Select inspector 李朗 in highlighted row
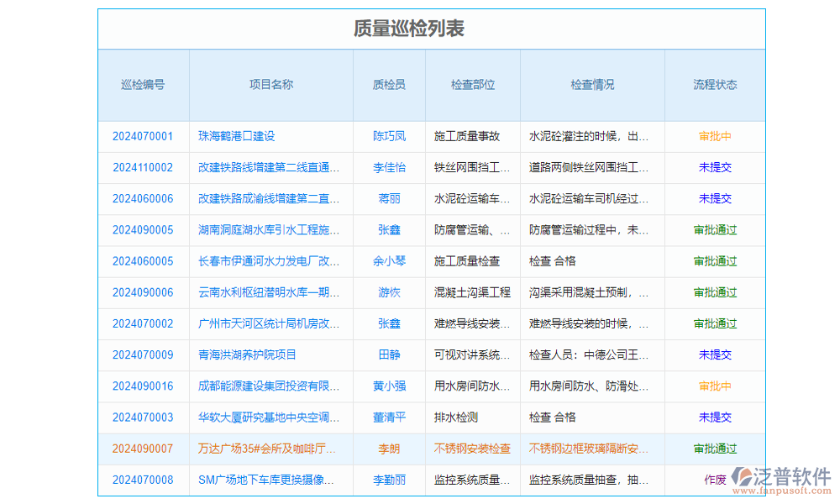The height and width of the screenshot is (504, 840). [388, 449]
